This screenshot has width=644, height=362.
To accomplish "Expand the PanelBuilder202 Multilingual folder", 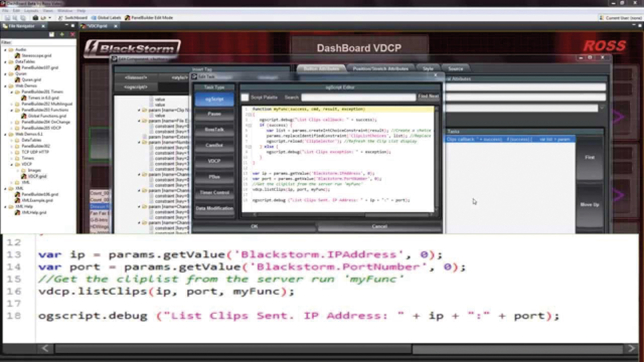I will coord(12,104).
